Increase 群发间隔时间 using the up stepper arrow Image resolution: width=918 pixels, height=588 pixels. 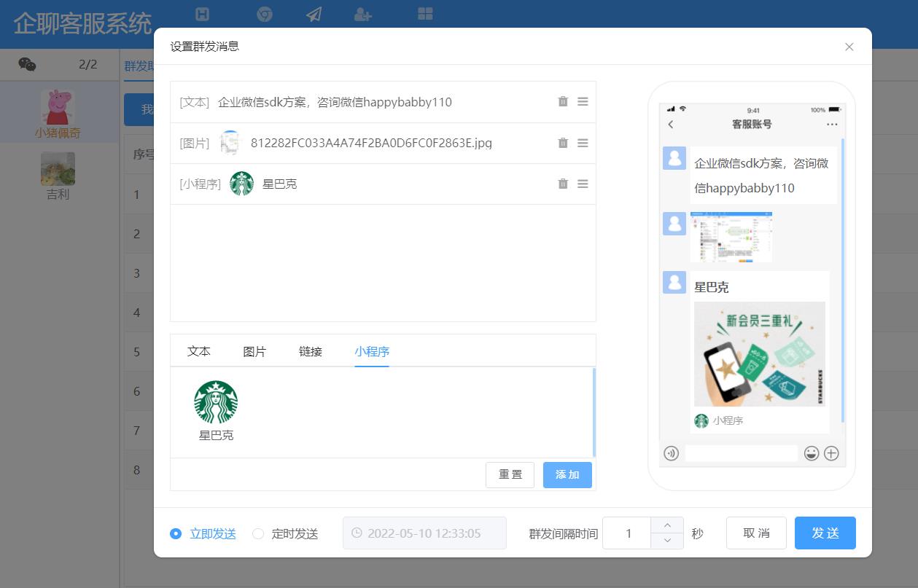click(x=666, y=525)
